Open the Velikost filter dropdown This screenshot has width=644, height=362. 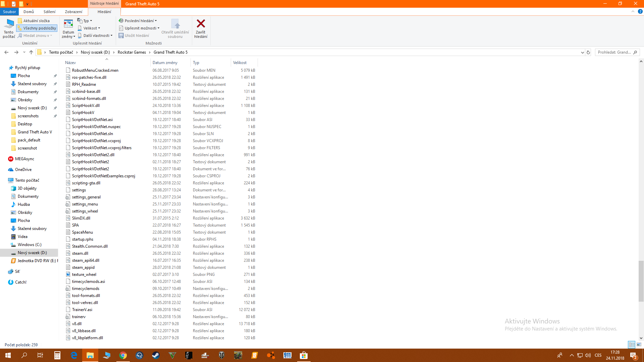tap(89, 28)
